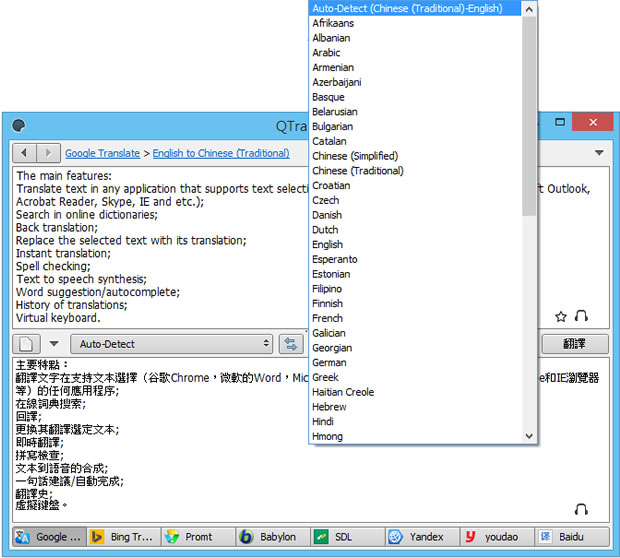620x558 pixels.
Task: Open the options arrow at top right
Action: [x=599, y=153]
